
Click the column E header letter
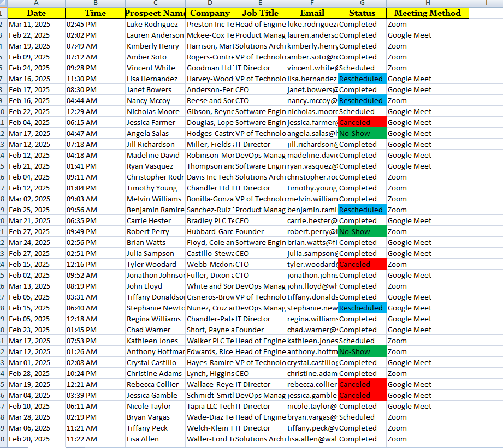coord(260,3)
